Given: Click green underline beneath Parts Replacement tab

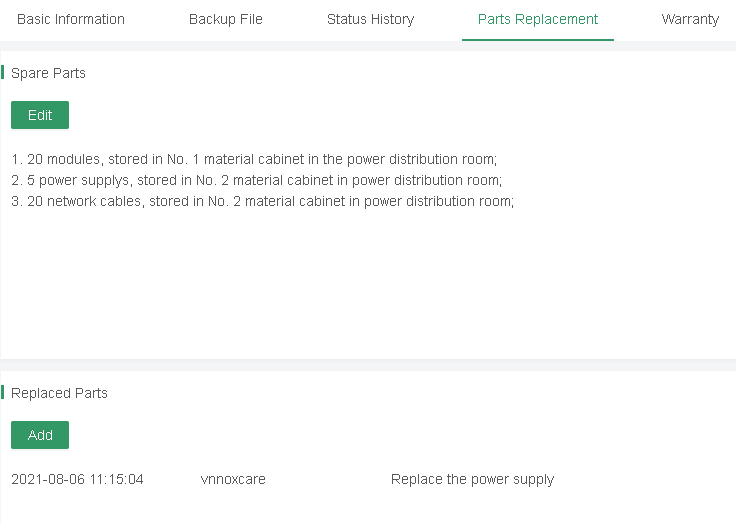Looking at the screenshot, I should (x=538, y=40).
